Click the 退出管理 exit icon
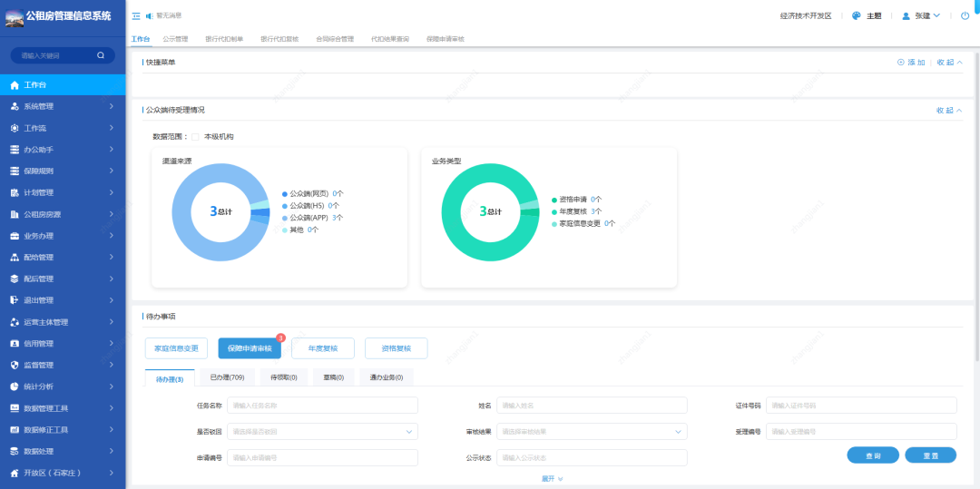 (x=15, y=300)
